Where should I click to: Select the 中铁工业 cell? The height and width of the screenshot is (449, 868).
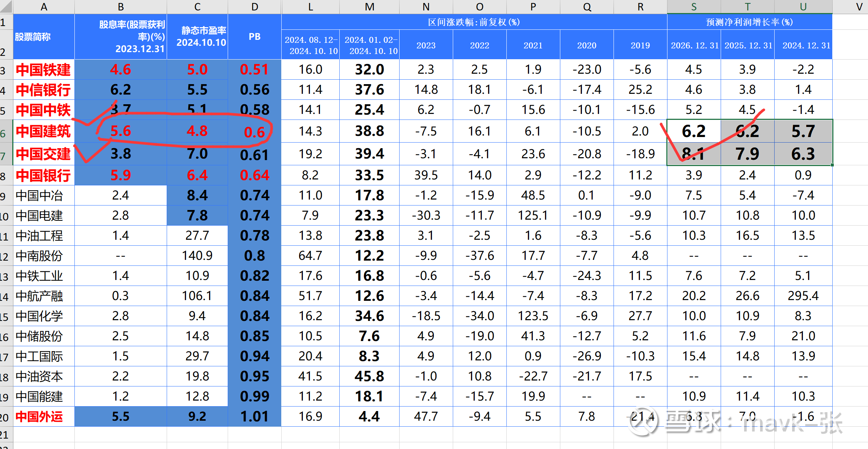[44, 276]
